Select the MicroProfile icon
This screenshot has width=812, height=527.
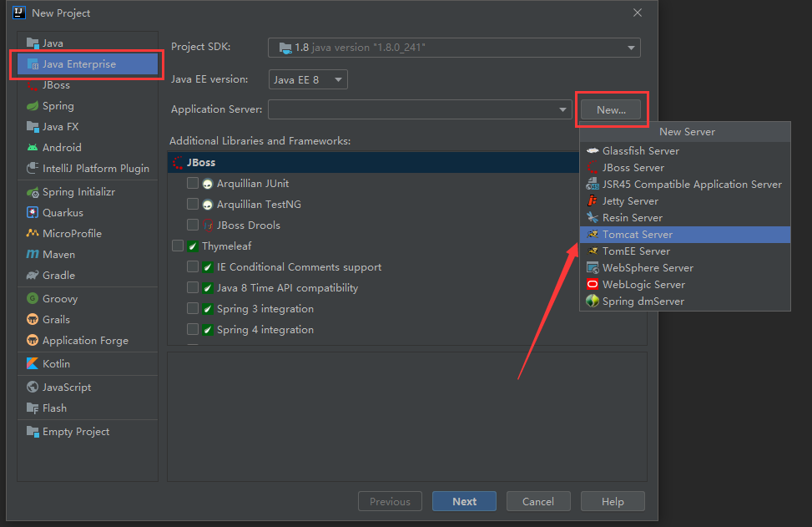click(33, 234)
